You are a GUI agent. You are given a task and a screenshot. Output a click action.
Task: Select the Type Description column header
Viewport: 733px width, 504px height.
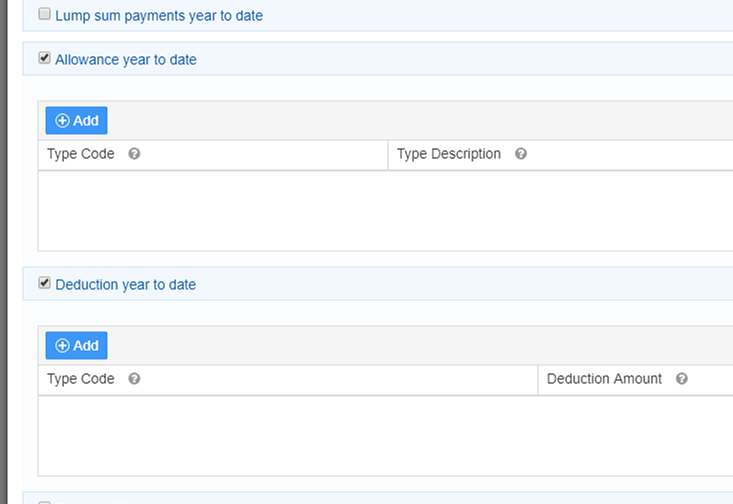pyautogui.click(x=449, y=154)
